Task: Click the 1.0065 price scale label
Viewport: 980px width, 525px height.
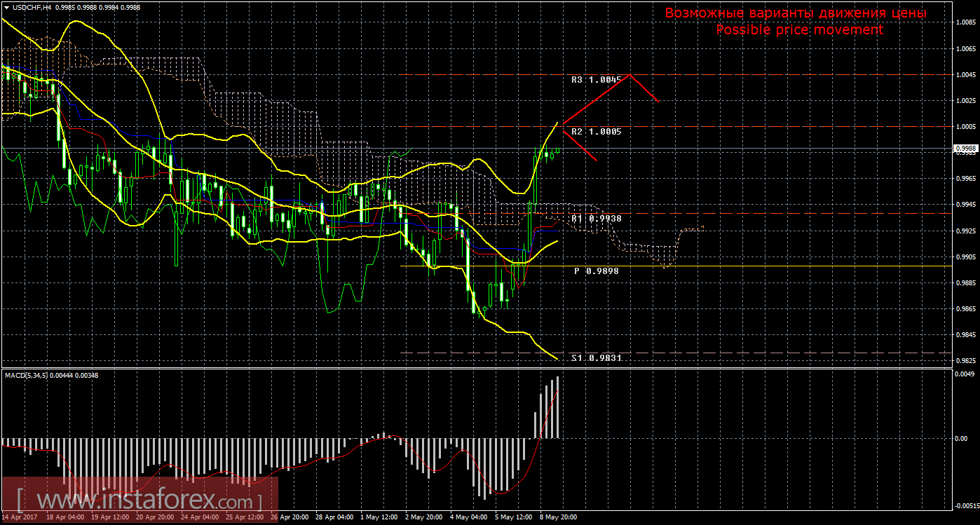Action: click(x=965, y=49)
